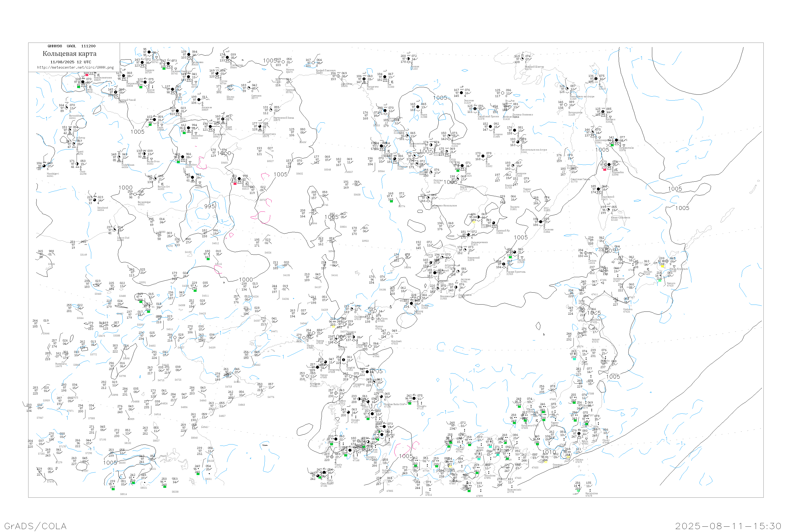Open the meteocenter.net UHHH.png URL

click(75, 67)
